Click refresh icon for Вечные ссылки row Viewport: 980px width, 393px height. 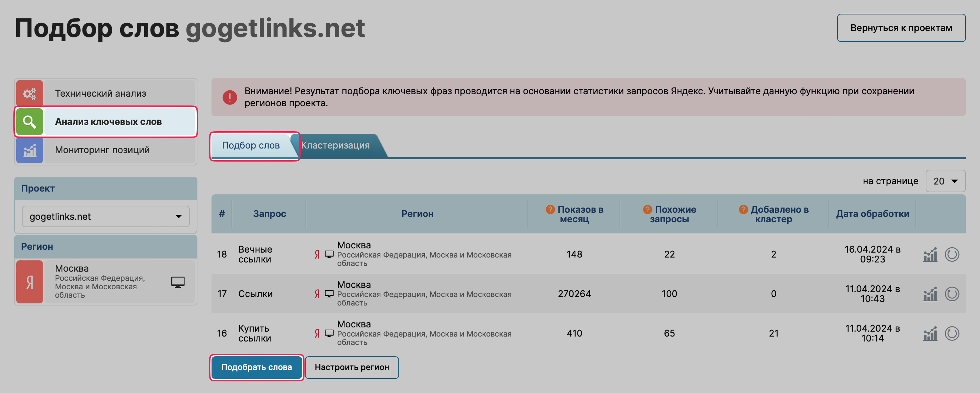pyautogui.click(x=951, y=254)
